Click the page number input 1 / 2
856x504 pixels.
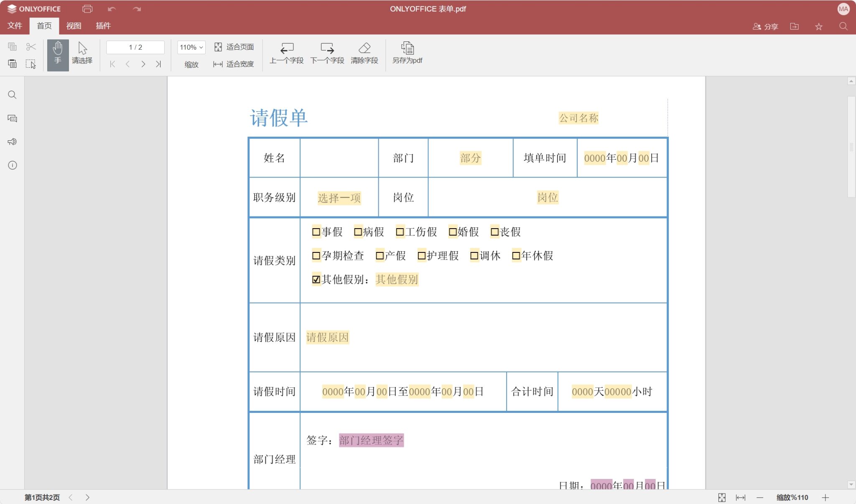pos(135,47)
